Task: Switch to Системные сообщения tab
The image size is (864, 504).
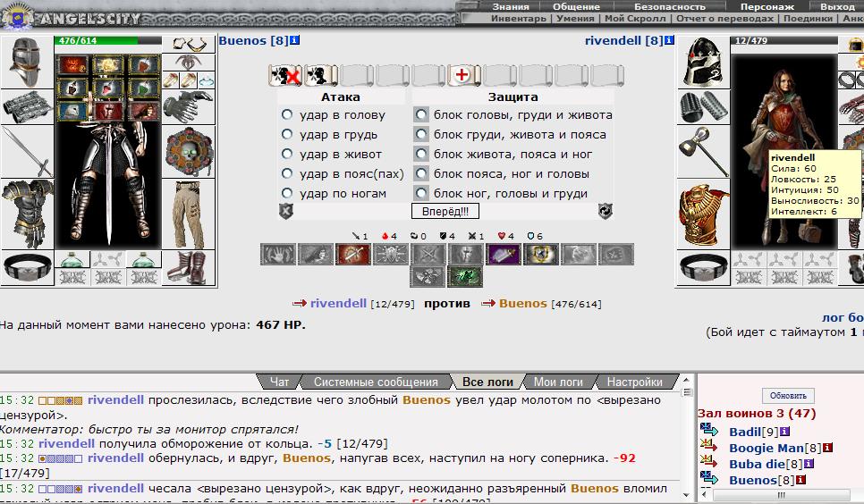Action: (x=376, y=382)
